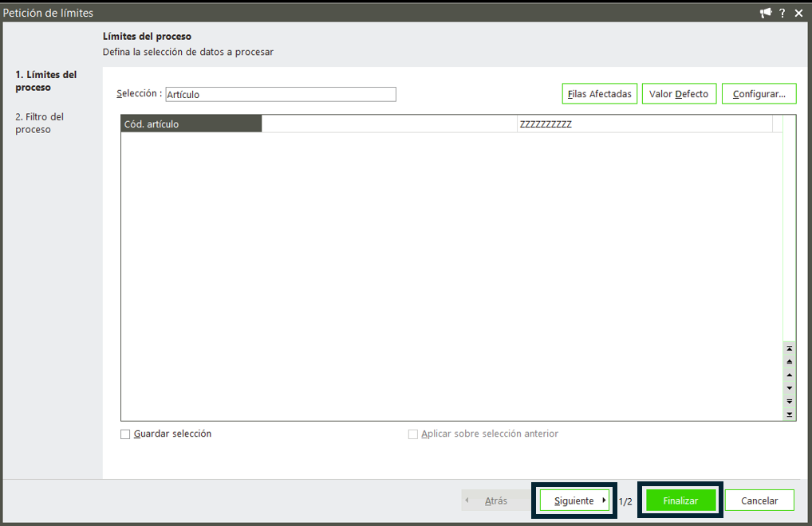Open the Configurar... options
The width and height of the screenshot is (812, 526).
[759, 93]
